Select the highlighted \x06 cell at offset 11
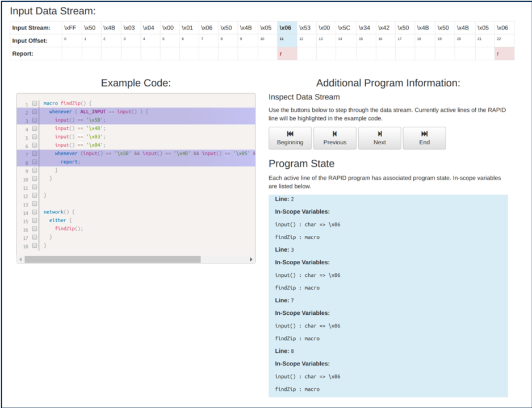The height and width of the screenshot is (408, 532). click(287, 28)
